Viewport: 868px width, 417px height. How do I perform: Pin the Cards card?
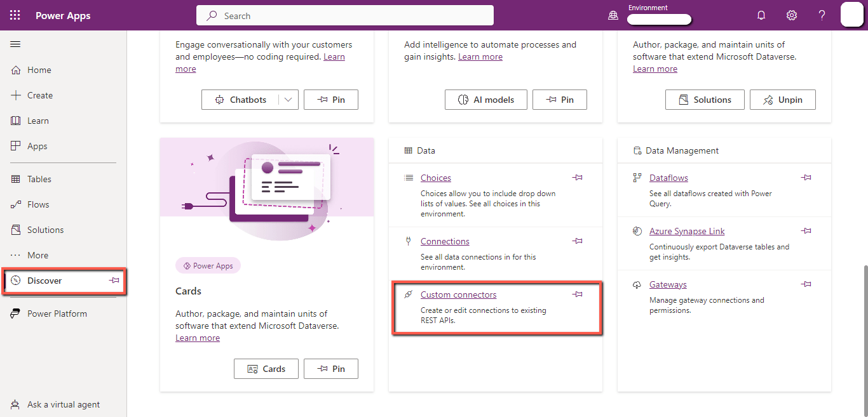tap(331, 369)
